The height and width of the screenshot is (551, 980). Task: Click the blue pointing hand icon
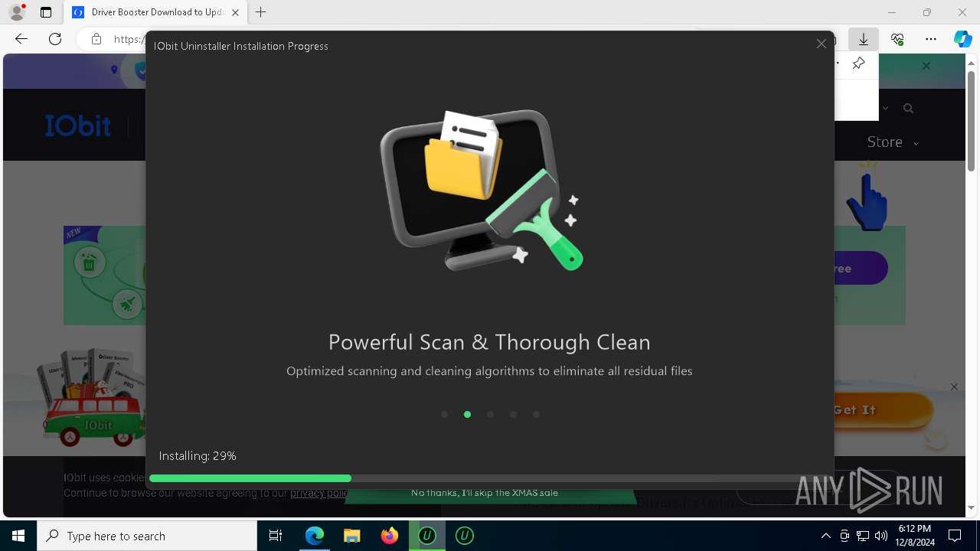coord(867,202)
